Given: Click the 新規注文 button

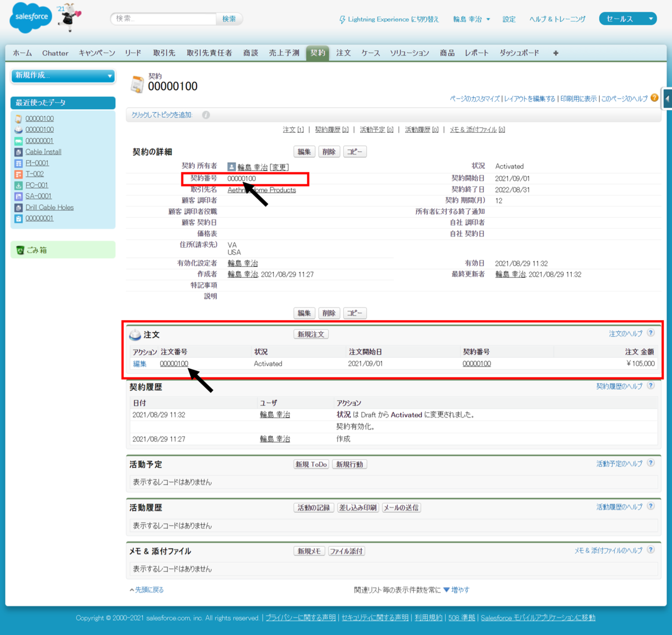Looking at the screenshot, I should [311, 334].
